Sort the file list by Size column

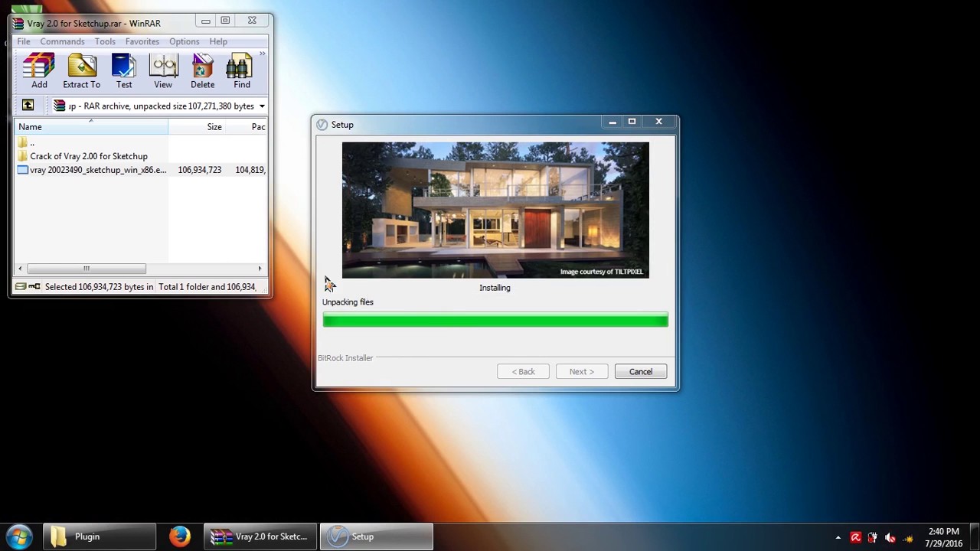tap(197, 127)
